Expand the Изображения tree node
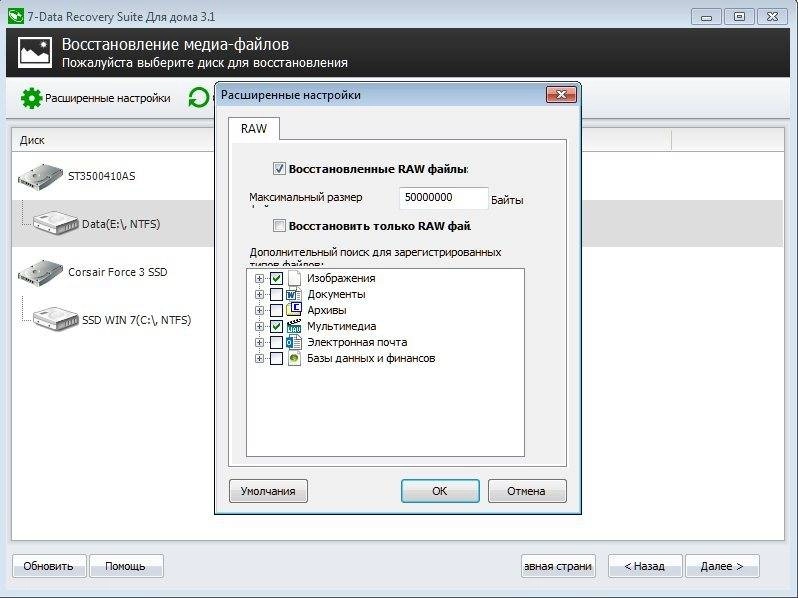798x598 pixels. point(259,278)
